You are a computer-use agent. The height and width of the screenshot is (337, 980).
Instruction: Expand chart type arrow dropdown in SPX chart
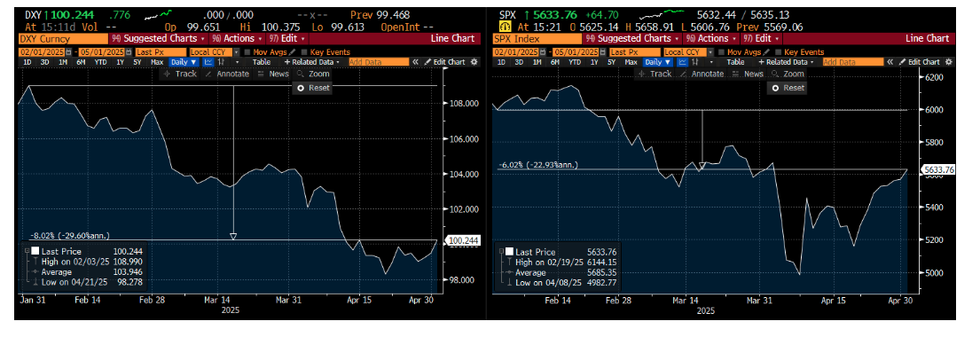(711, 62)
